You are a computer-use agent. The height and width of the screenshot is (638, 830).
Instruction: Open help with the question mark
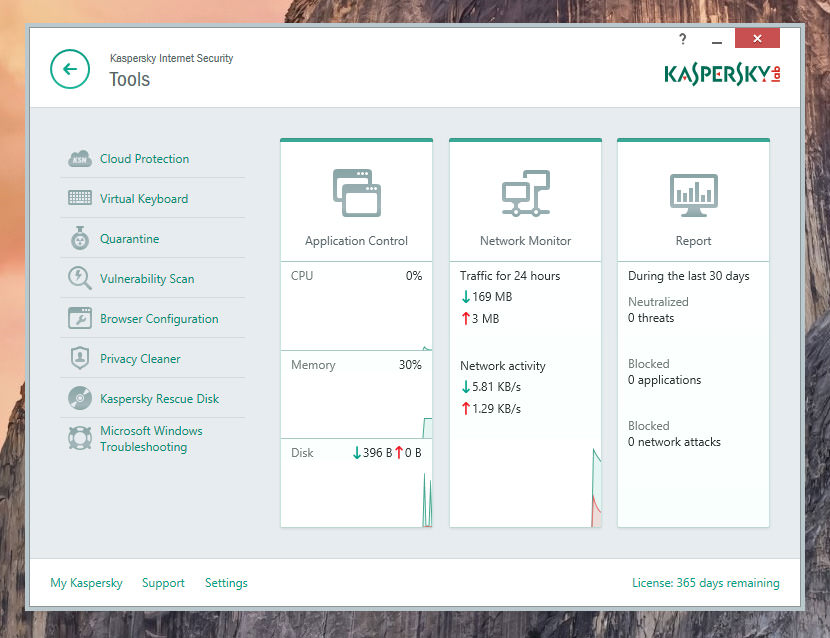(x=682, y=39)
